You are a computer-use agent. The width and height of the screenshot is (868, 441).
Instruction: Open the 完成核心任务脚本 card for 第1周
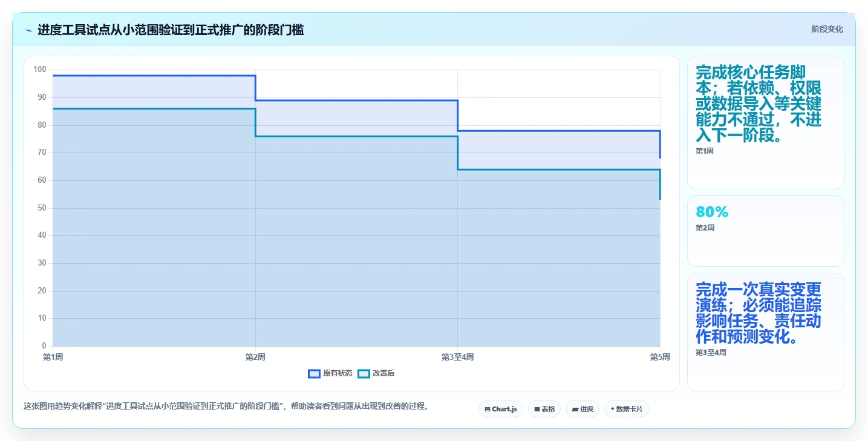[x=765, y=123]
